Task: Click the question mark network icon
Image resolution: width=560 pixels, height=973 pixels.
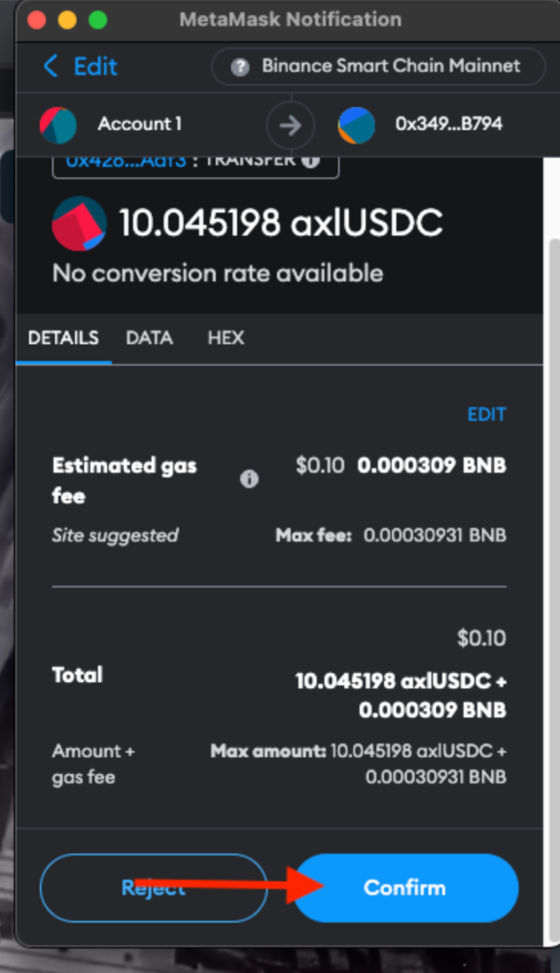Action: point(240,67)
